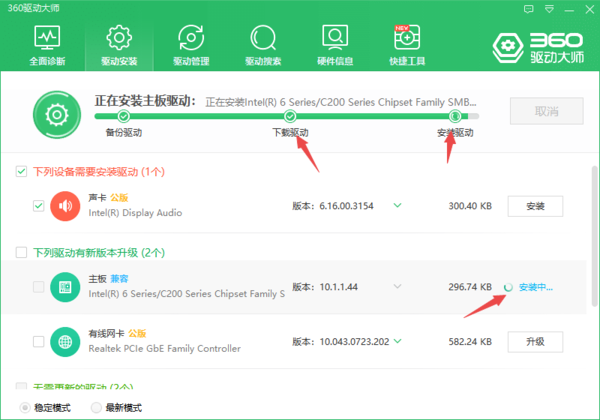
Task: Click the large green gear install status icon
Action: click(57, 114)
